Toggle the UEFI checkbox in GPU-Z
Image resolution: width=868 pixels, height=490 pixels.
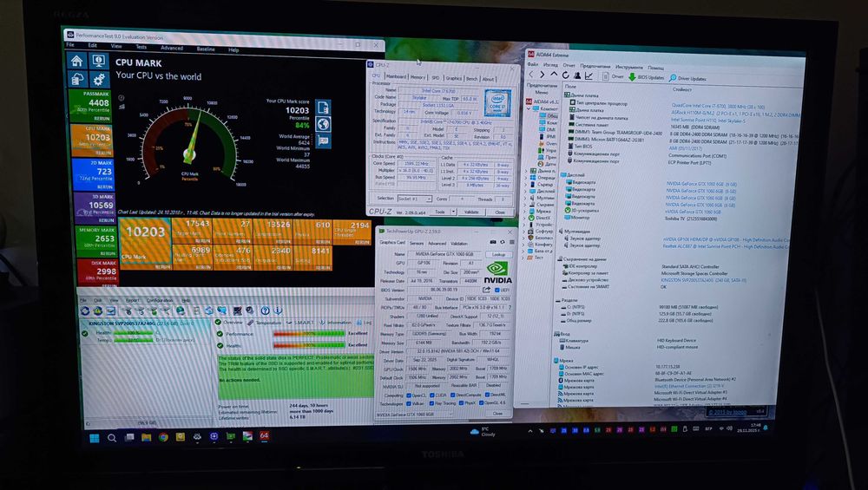(x=496, y=290)
